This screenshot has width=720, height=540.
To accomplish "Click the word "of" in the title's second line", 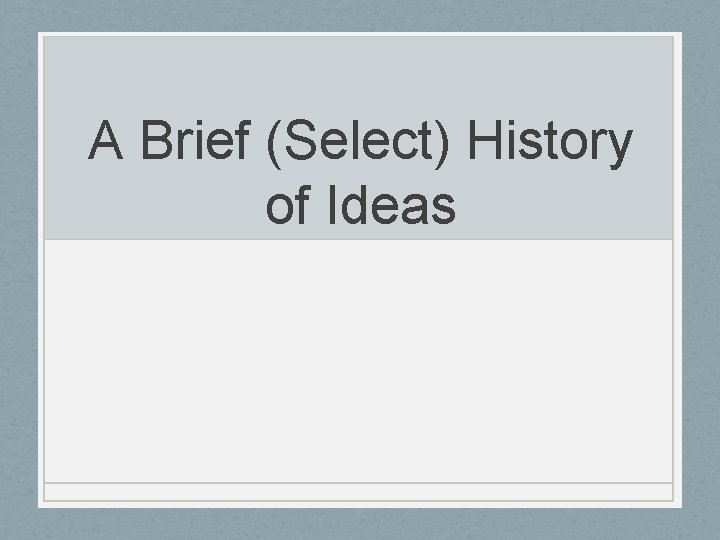I will (288, 203).
